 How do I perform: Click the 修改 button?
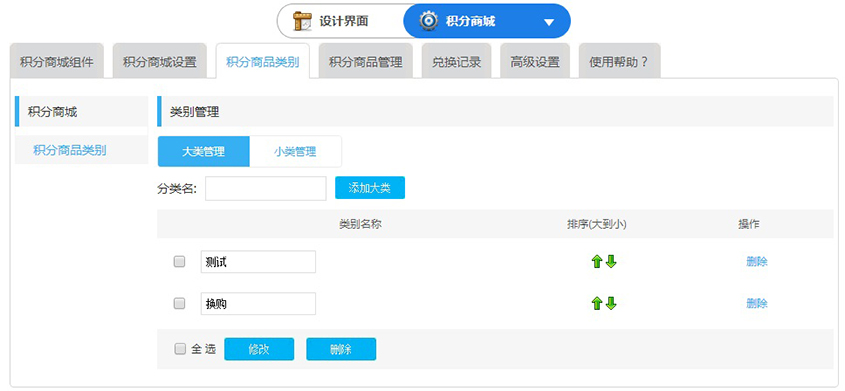pos(259,349)
